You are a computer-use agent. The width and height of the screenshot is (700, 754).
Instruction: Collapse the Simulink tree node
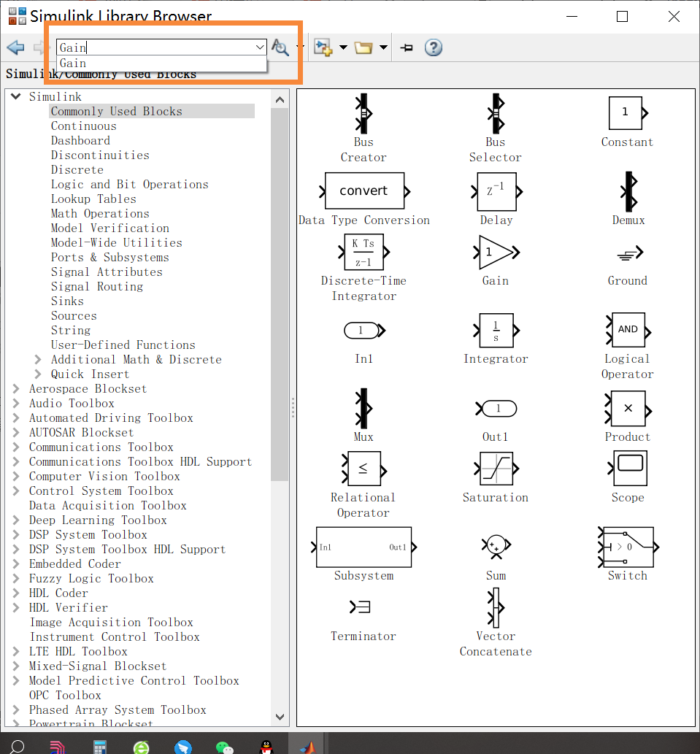pos(16,96)
